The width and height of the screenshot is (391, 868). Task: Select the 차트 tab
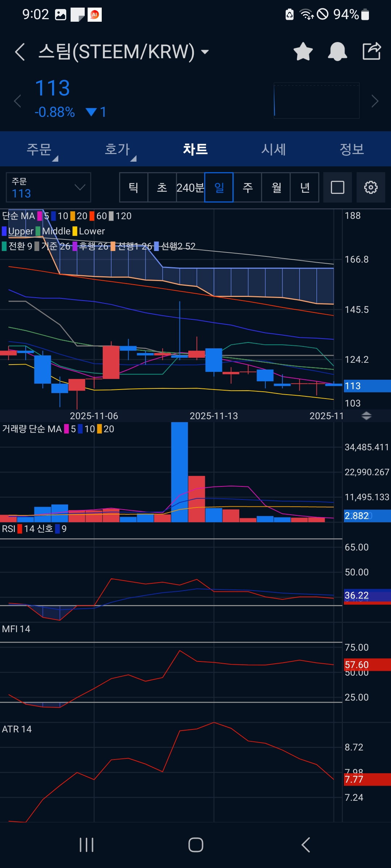tap(195, 149)
